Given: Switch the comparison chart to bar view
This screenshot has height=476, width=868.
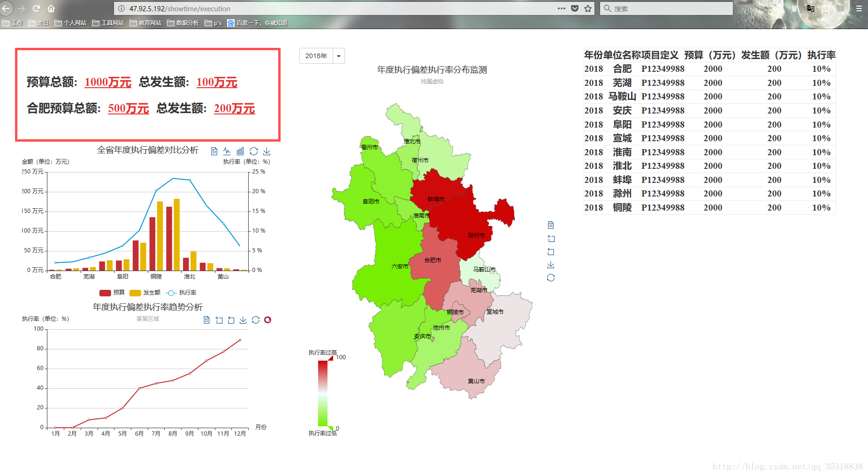Looking at the screenshot, I should point(240,151).
